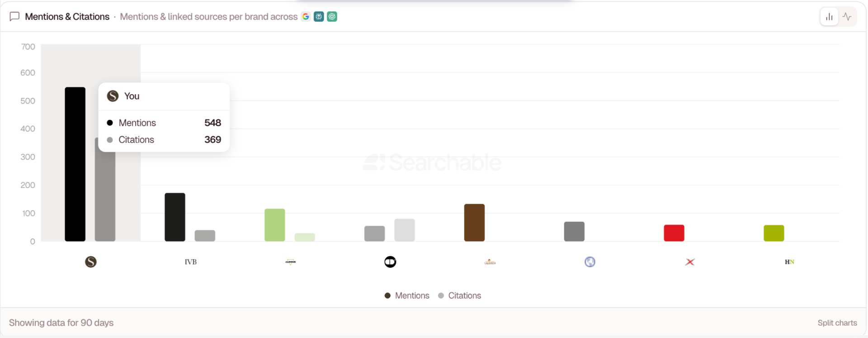Select the black-and-white circle brand logo
Image resolution: width=868 pixels, height=338 pixels.
pos(390,262)
